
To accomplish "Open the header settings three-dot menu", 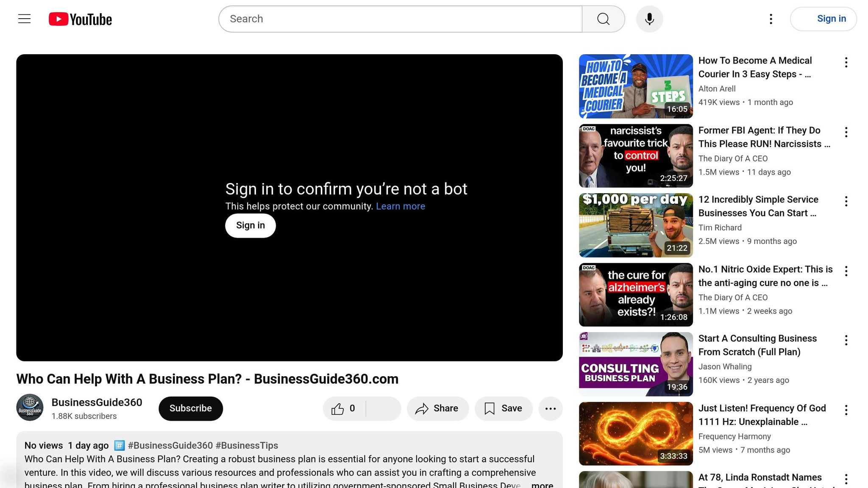I will (x=771, y=19).
